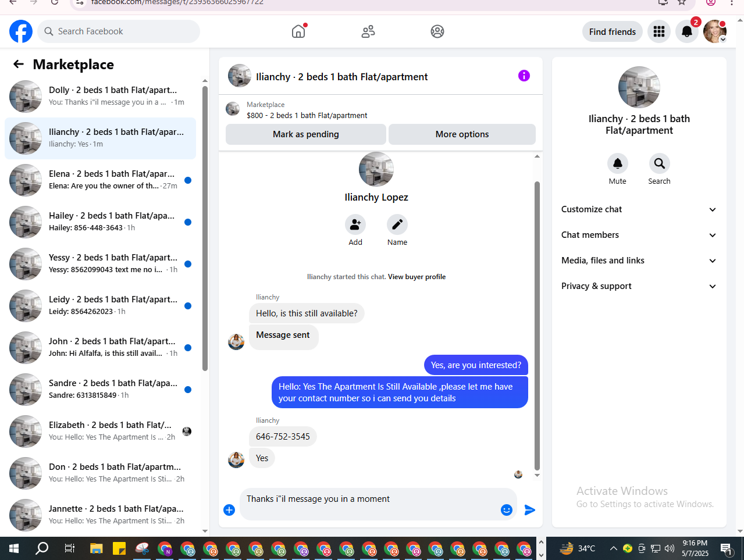
Task: Open Don's apartment conversation
Action: click(x=101, y=473)
